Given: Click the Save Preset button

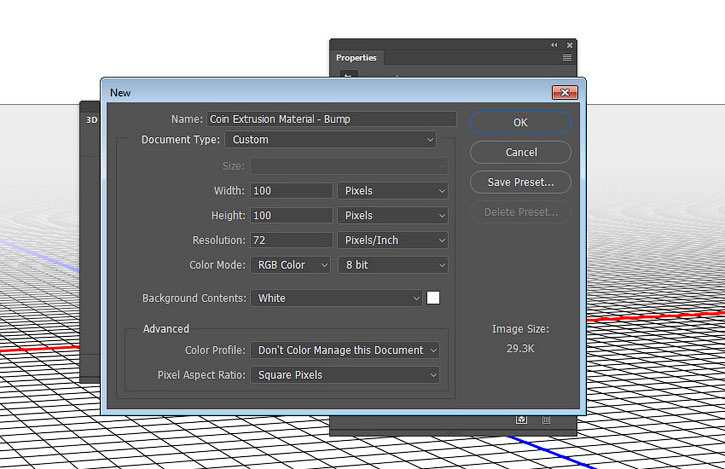Looking at the screenshot, I should (520, 182).
